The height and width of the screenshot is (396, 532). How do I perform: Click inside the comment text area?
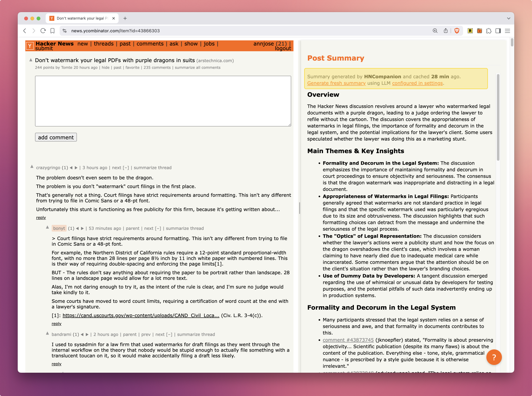pos(163,101)
